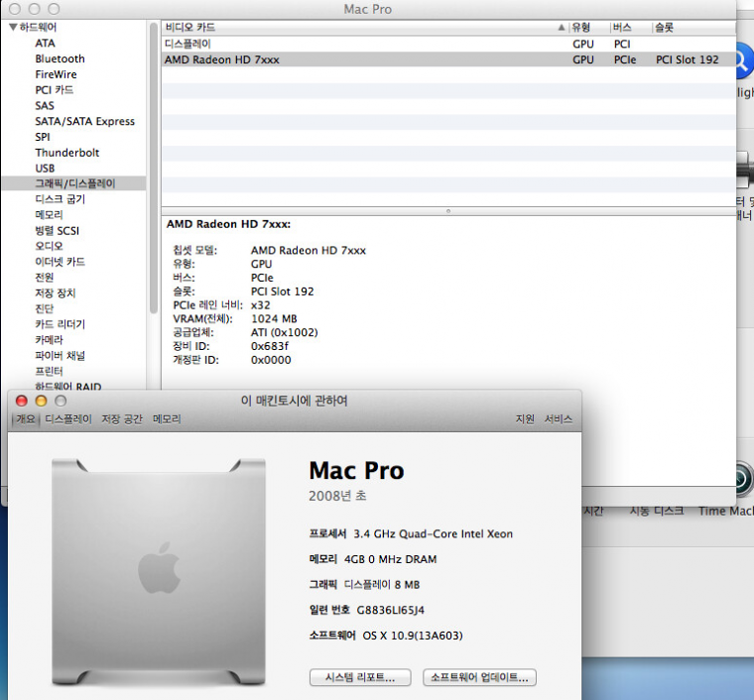
Task: Open the 지원 link
Action: coord(525,419)
